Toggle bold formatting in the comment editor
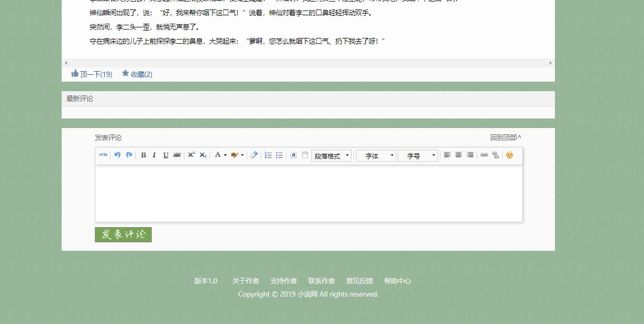This screenshot has height=324, width=644. pyautogui.click(x=143, y=155)
